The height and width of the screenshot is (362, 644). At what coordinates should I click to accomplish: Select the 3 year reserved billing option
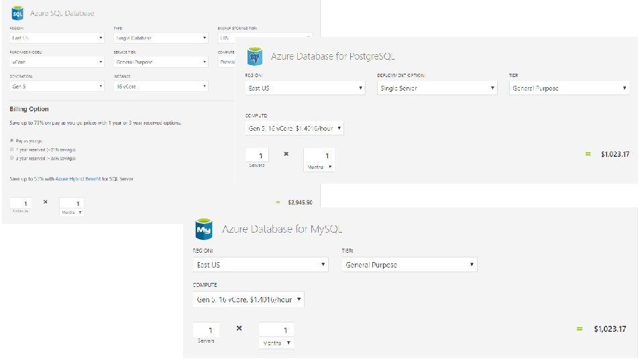click(x=12, y=158)
